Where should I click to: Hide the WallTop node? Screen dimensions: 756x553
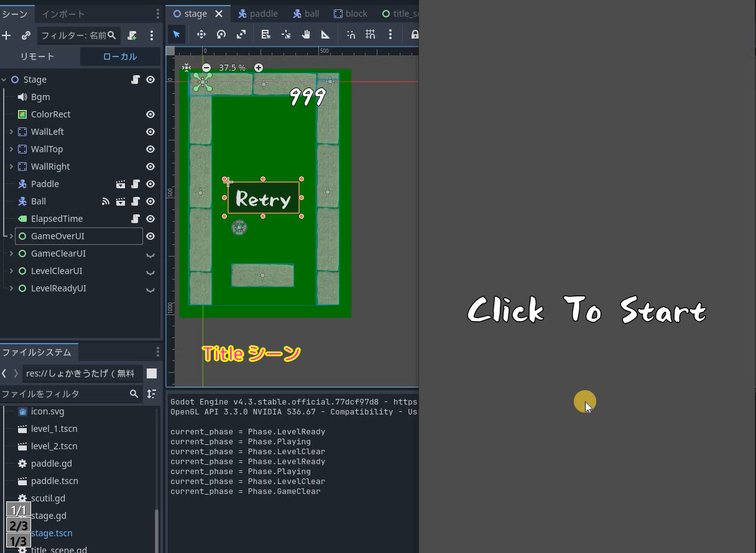(x=150, y=149)
